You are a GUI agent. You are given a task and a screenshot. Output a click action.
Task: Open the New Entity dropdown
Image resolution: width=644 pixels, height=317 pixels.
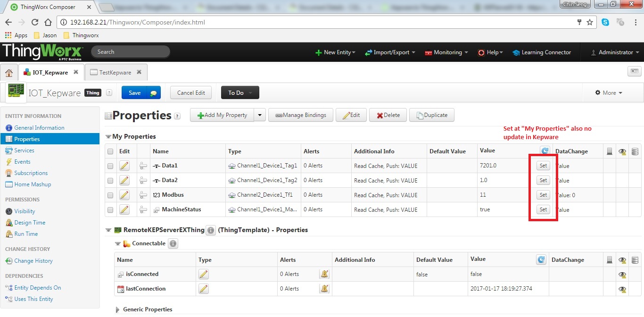[x=335, y=52]
